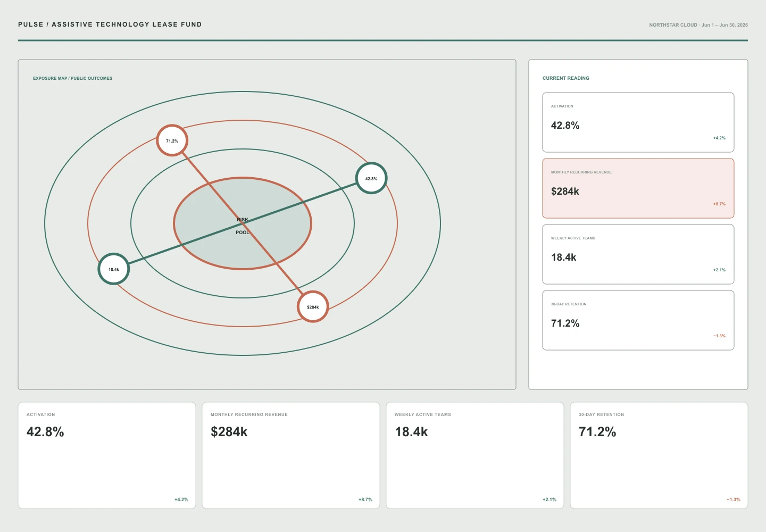Click the "PULSE / ASSISTIVE TECHNOLOGY LEASE FUND" title
Screen dimensions: 766x532
click(x=110, y=24)
